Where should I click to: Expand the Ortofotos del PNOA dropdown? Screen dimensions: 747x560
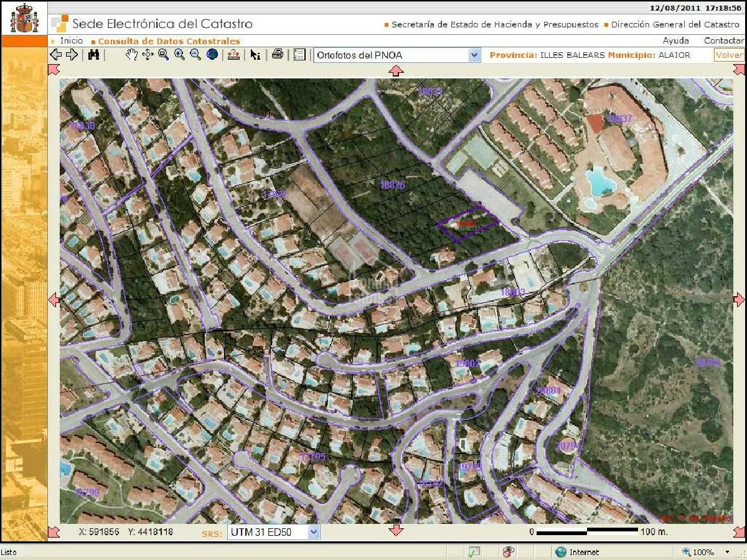[x=474, y=55]
